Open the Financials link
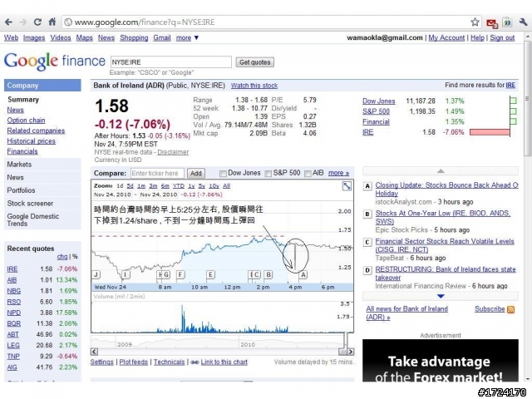The width and height of the screenshot is (532, 399). [22, 151]
